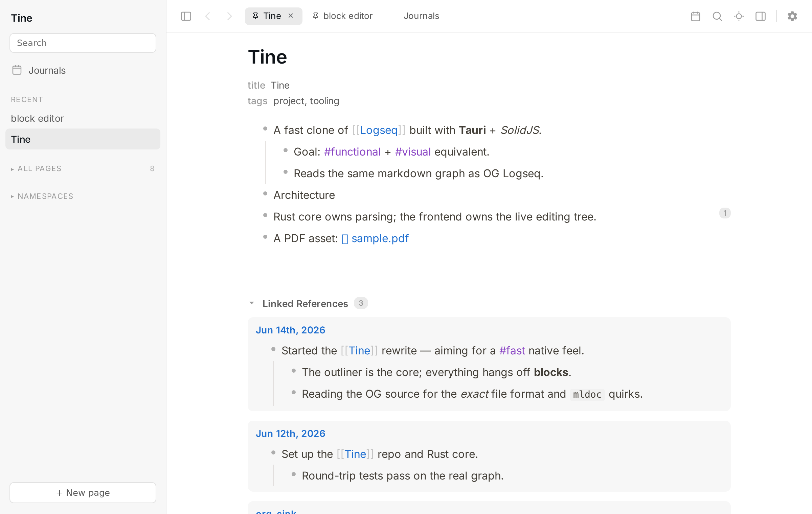Viewport: 812px width, 514px height.
Task: Toggle the right sidebar panel icon
Action: 761,16
